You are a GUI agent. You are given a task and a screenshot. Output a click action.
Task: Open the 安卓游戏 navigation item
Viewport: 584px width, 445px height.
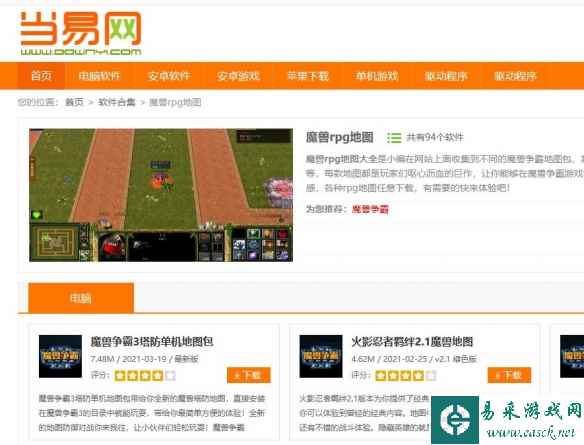[x=238, y=76]
